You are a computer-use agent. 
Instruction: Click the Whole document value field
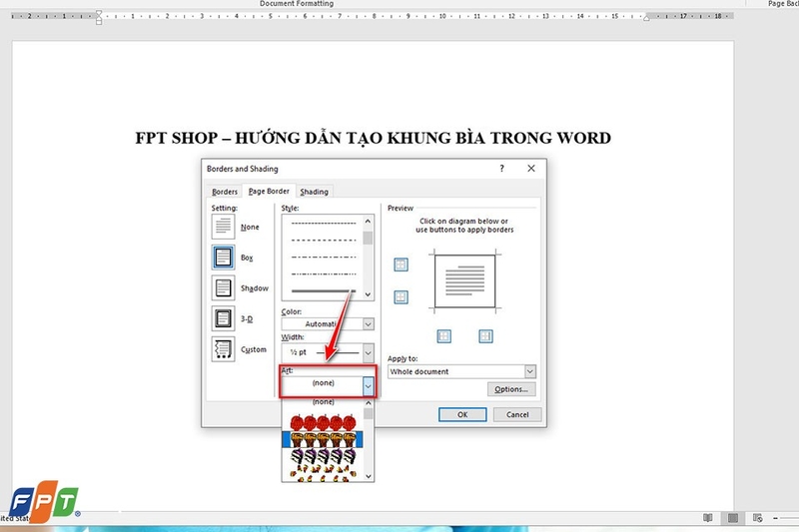[x=456, y=371]
